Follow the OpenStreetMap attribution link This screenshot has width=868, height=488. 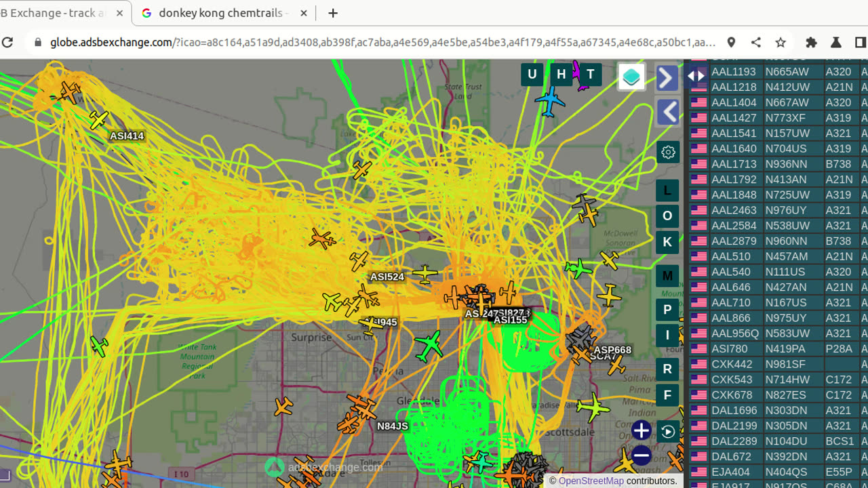coord(591,481)
